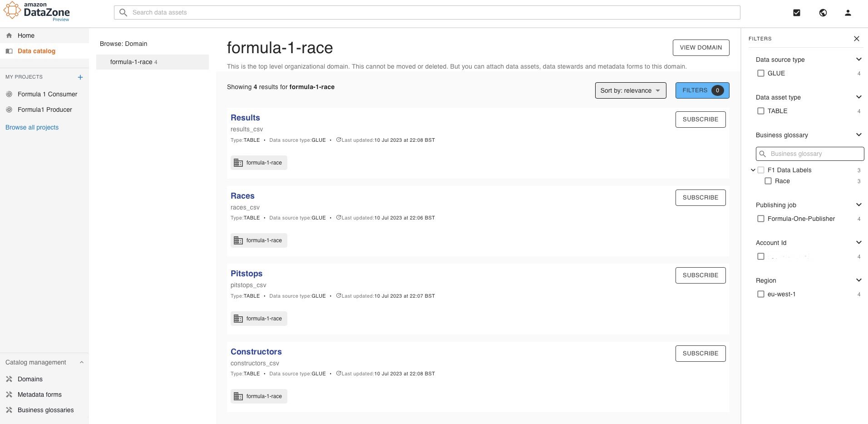Open the tasks checkbox icon in header
868x424 pixels.
click(797, 13)
